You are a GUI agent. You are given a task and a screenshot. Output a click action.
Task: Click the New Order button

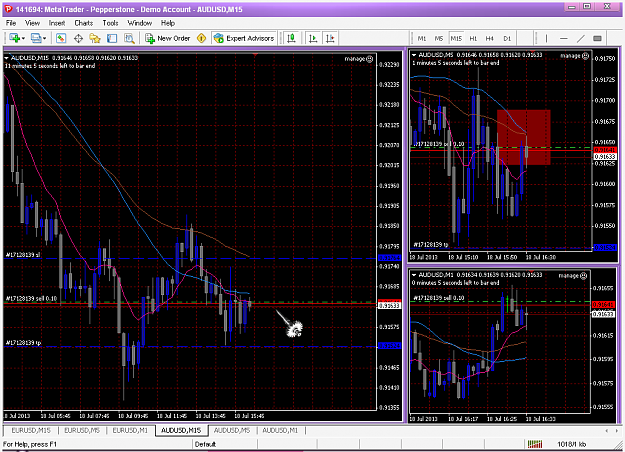point(168,38)
